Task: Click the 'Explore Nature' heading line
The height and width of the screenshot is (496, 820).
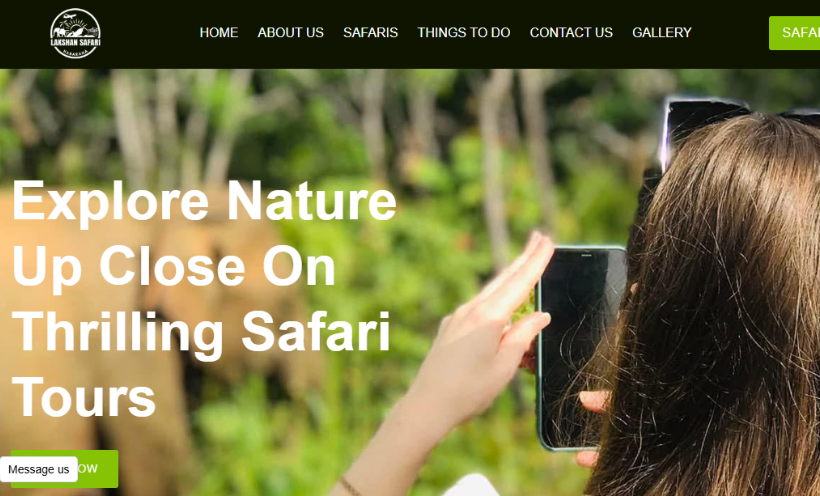Action: pyautogui.click(x=204, y=201)
